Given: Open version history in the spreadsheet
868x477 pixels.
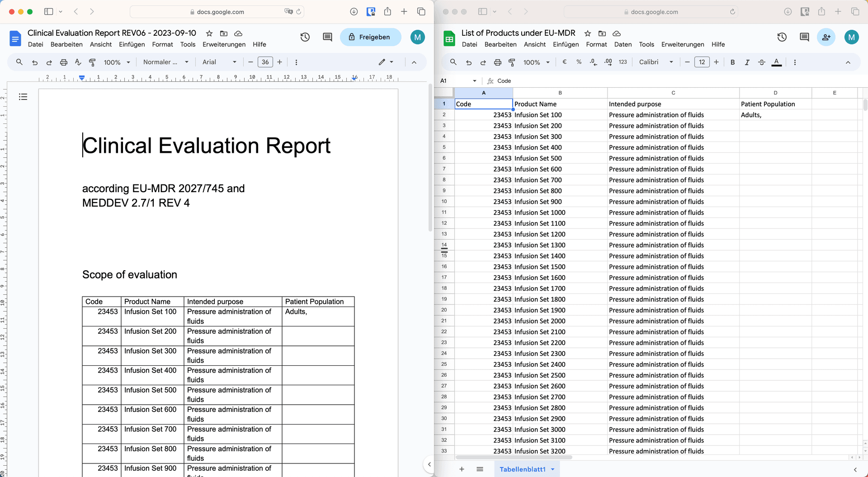Looking at the screenshot, I should pos(782,37).
